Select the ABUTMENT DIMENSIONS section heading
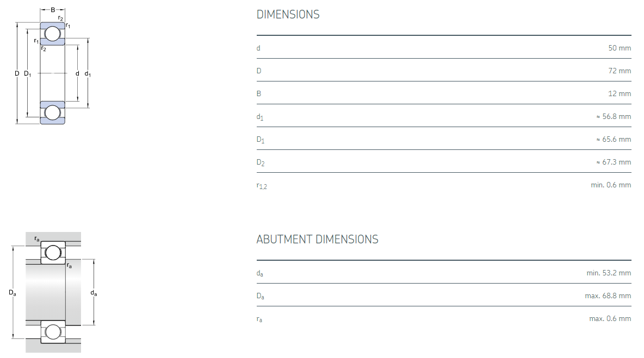The image size is (644, 358). 317,240
